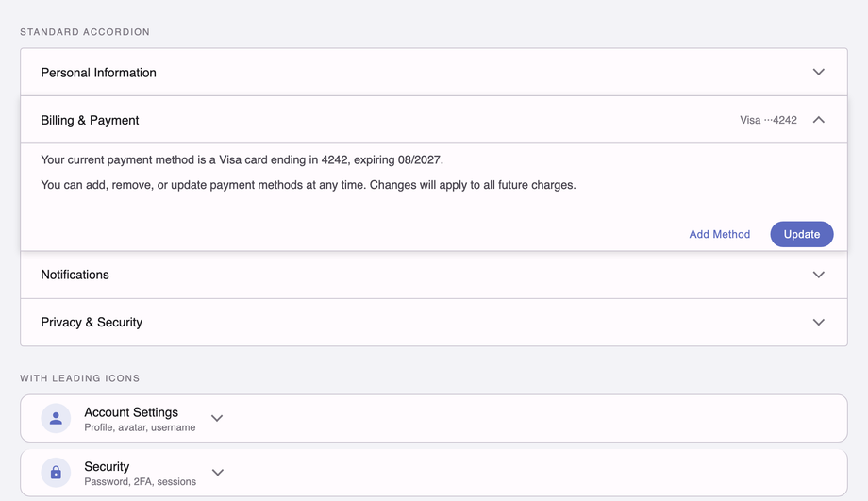Click the 'You can add, remove, or update' sentence

coord(309,185)
